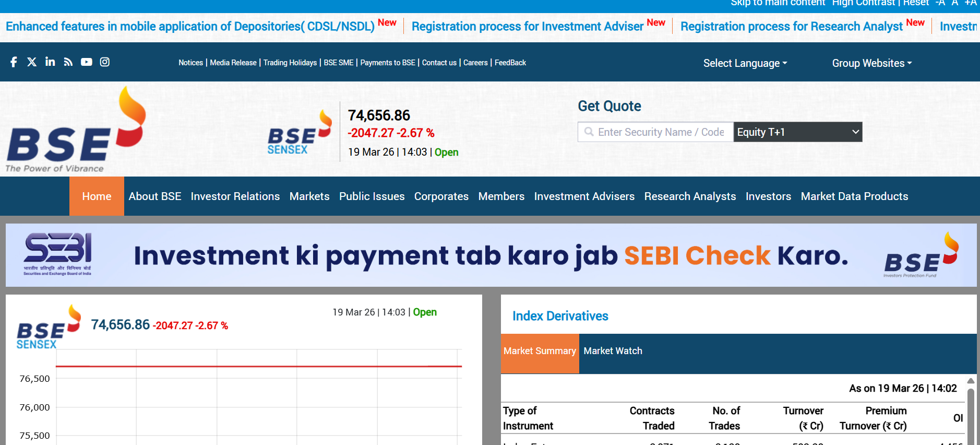The image size is (980, 445).
Task: Go to the Home tab
Action: [x=97, y=196]
